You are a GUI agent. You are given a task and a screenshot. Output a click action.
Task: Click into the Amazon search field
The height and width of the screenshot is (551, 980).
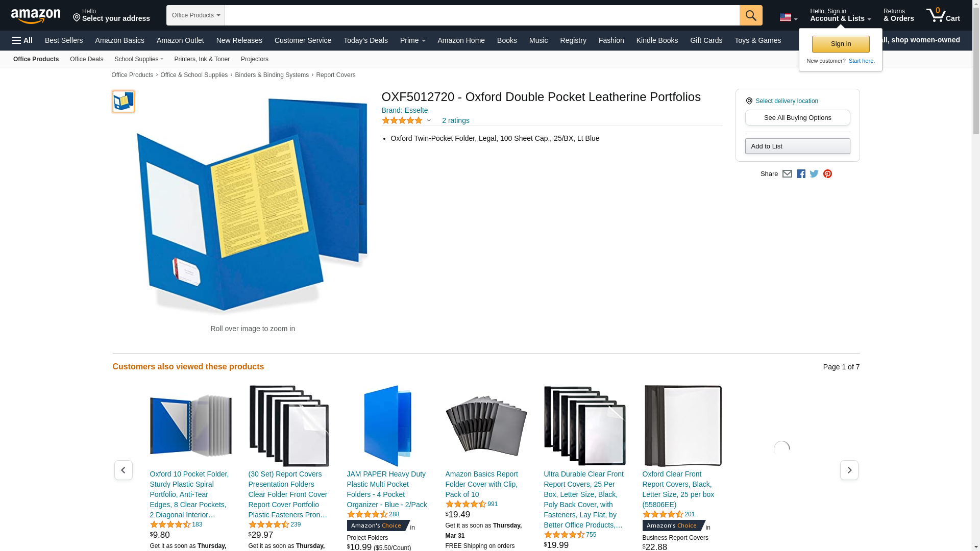coord(482,15)
